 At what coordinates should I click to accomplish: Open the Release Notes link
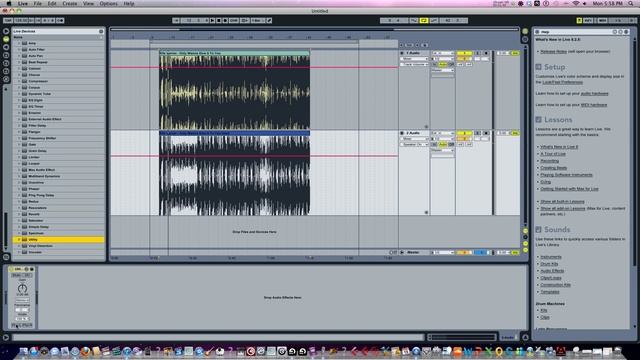553,51
